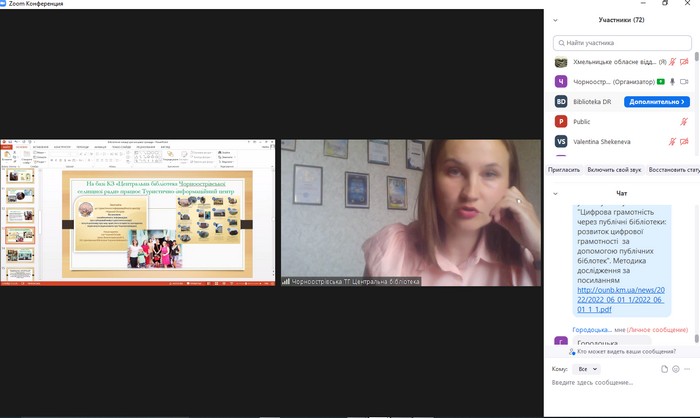Click the muted microphone icon for Public
The image size is (700, 418).
(x=685, y=121)
